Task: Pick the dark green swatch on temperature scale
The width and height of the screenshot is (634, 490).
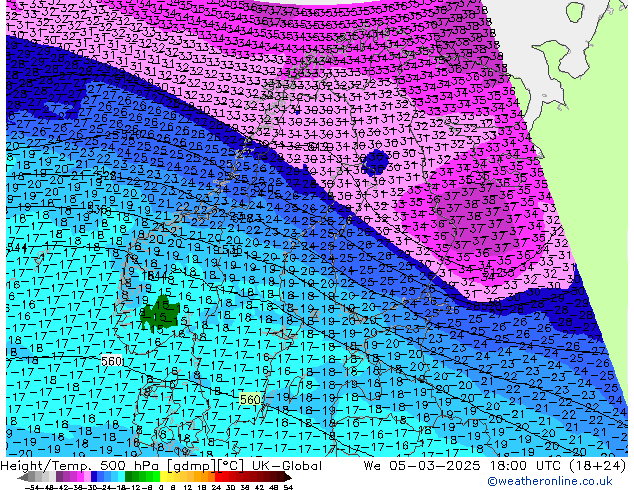Action: (x=129, y=477)
